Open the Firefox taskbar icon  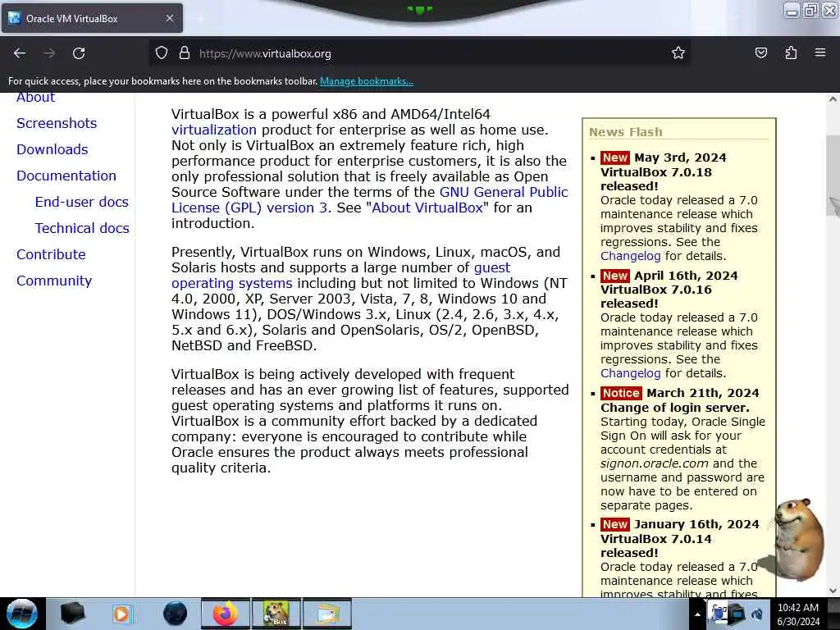click(x=225, y=614)
